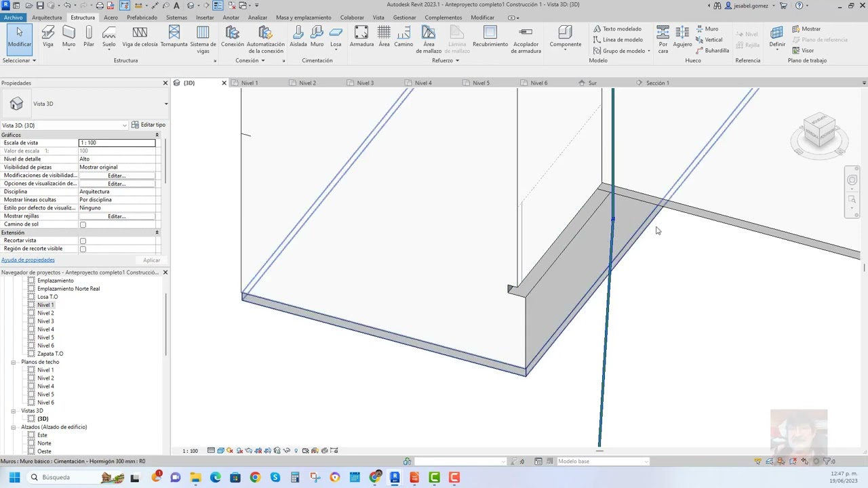The image size is (868, 488).
Task: Open Google Chrome from the taskbar
Action: pyautogui.click(x=255, y=477)
